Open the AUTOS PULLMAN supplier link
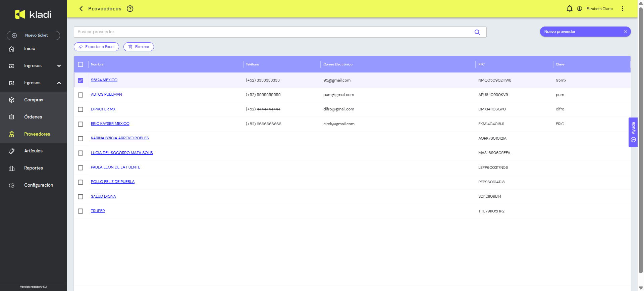Image resolution: width=644 pixels, height=291 pixels. (106, 95)
